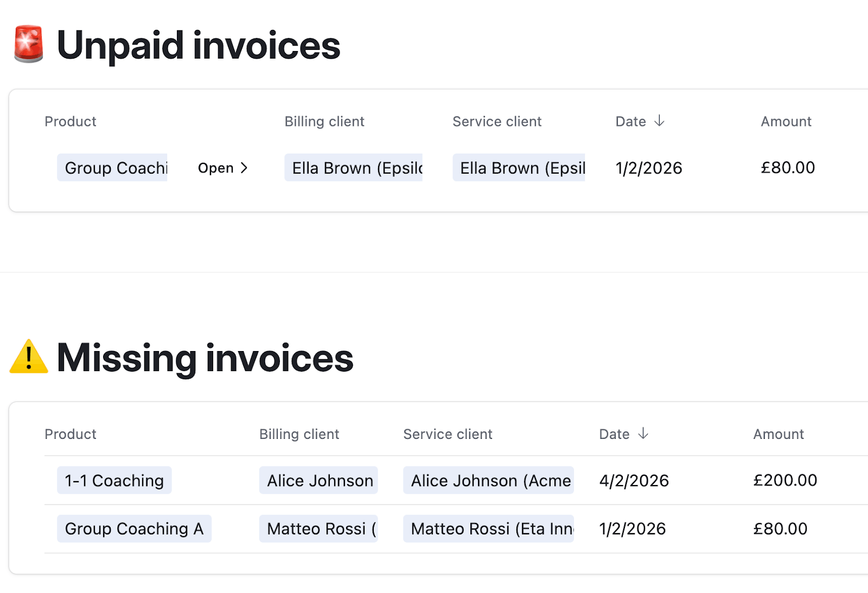868x593 pixels.
Task: Click the 1-1 Coaching product tag
Action: click(x=113, y=480)
